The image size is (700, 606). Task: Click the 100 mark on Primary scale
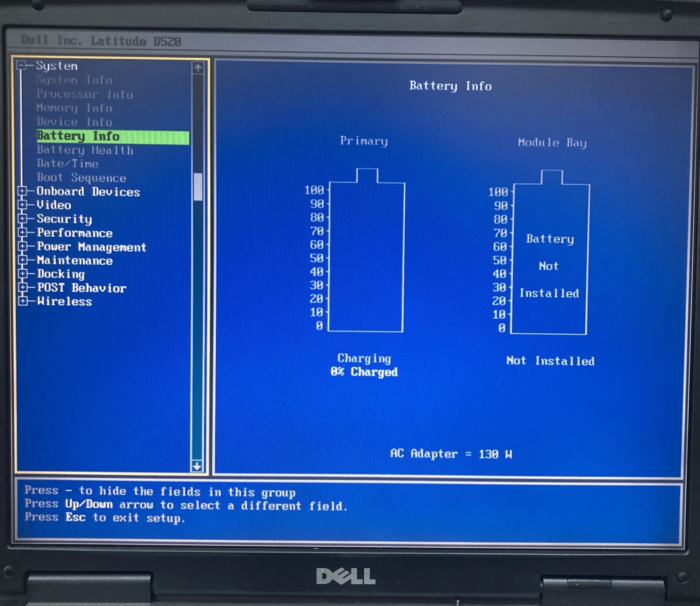click(314, 190)
